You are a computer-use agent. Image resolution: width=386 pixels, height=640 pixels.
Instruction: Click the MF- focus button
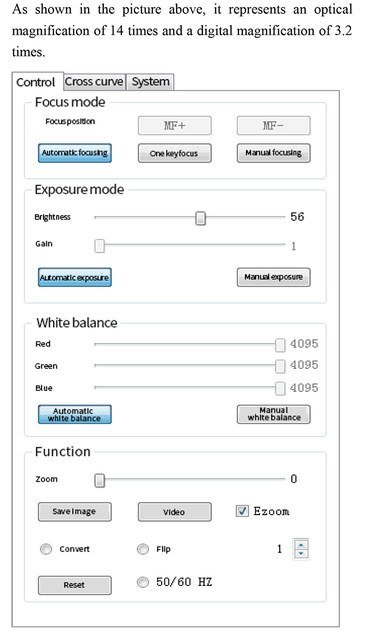point(273,125)
